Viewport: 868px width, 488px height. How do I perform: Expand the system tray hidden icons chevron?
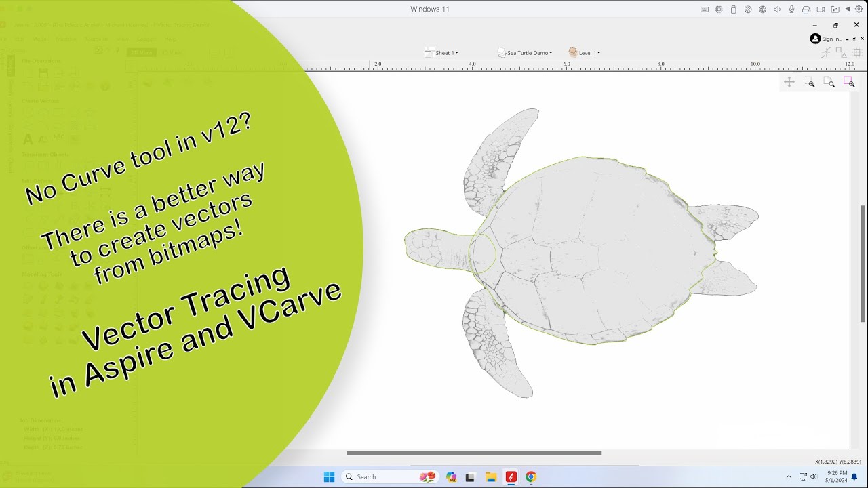coord(788,476)
